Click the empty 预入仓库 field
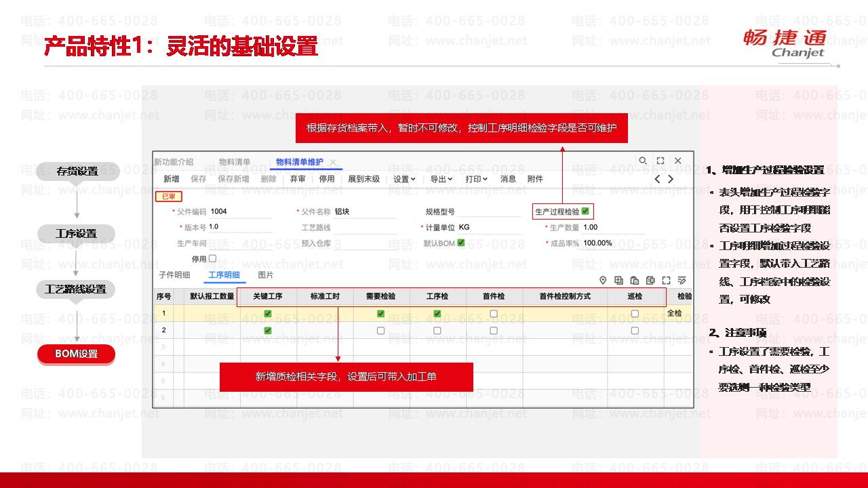Image resolution: width=868 pixels, height=488 pixels. pos(365,243)
